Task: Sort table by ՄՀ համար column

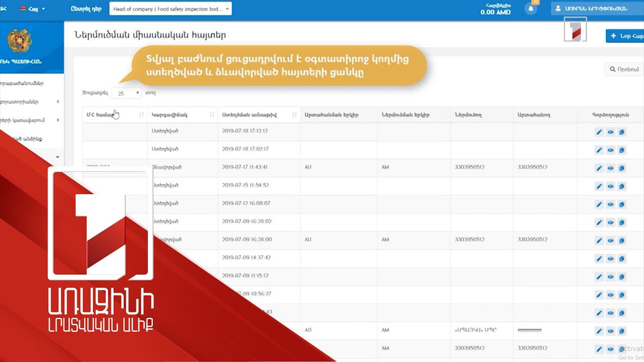Action: pos(115,115)
